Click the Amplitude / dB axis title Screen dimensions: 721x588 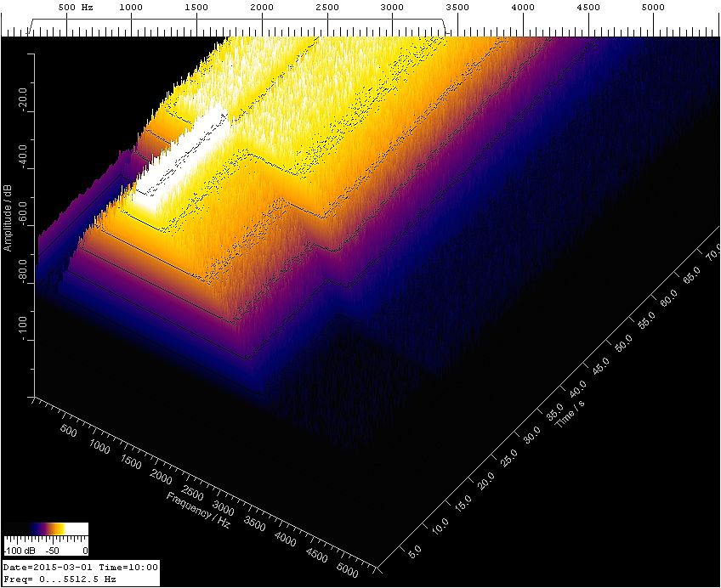tap(8, 218)
